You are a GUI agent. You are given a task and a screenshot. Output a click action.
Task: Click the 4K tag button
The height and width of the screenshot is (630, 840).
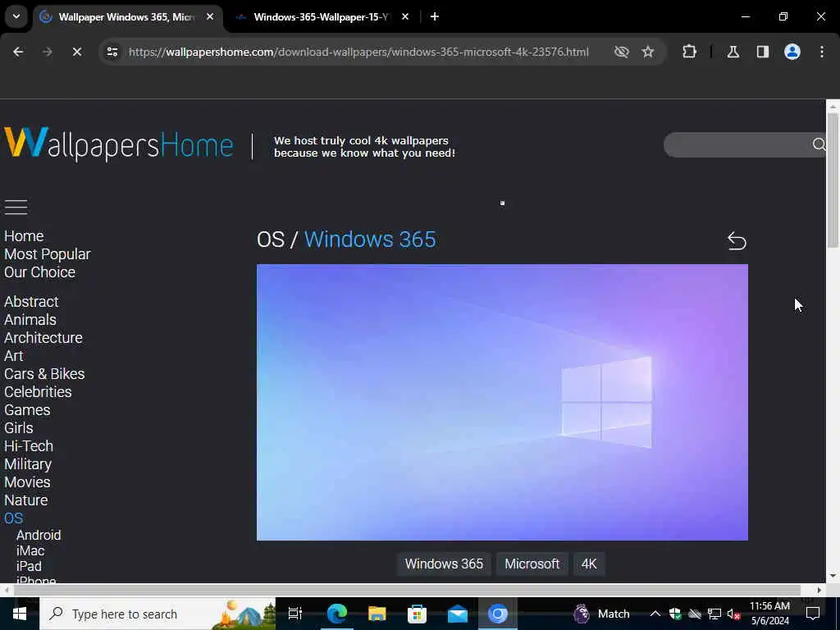(589, 564)
